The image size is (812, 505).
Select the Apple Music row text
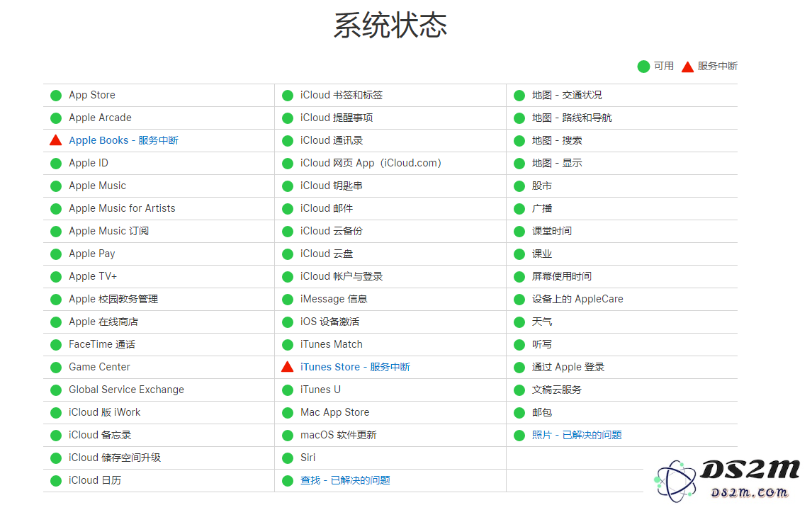coord(97,186)
